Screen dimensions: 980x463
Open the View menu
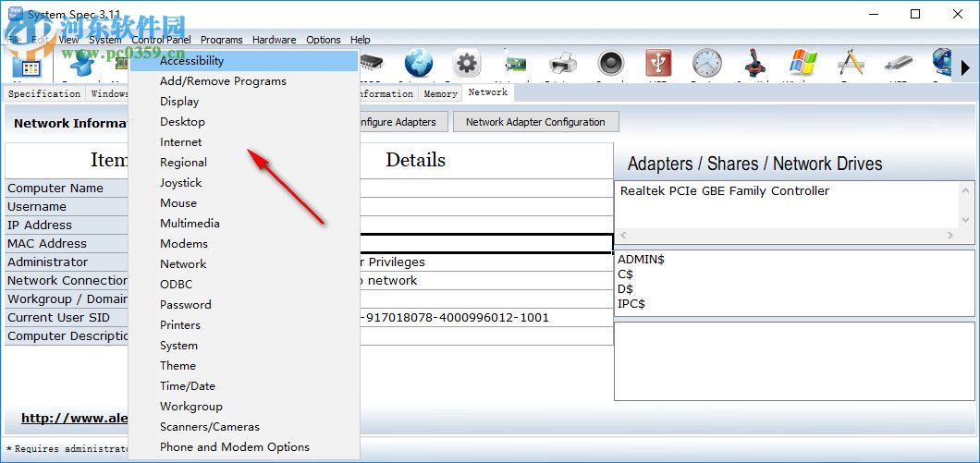(x=68, y=40)
